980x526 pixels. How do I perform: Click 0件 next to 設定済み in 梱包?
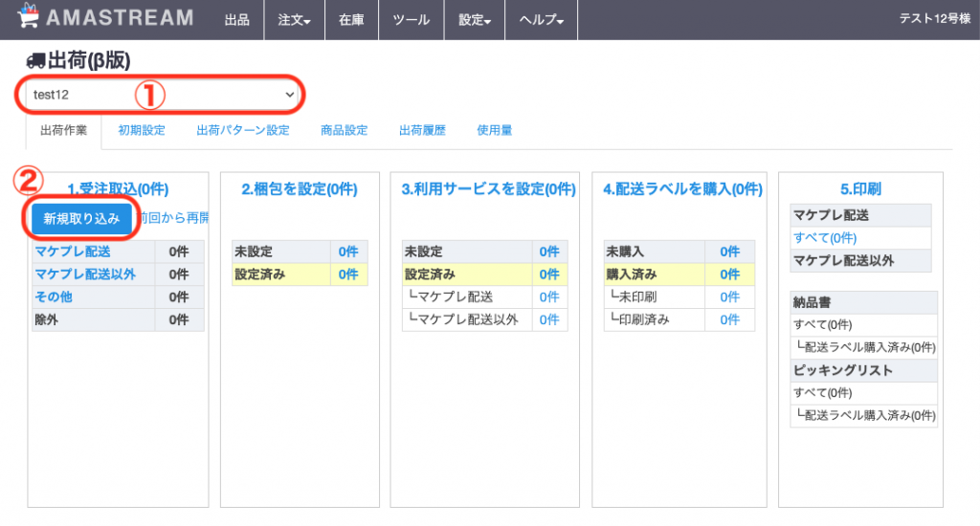[x=348, y=274]
